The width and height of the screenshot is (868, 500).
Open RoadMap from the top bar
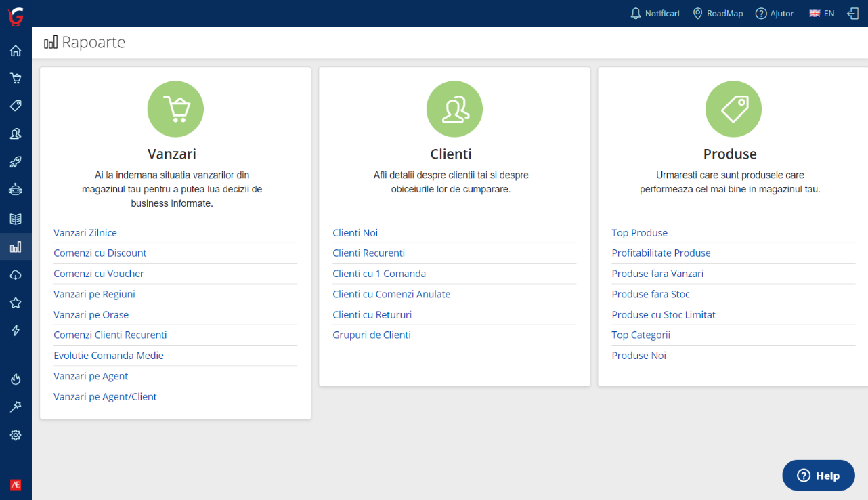(718, 14)
